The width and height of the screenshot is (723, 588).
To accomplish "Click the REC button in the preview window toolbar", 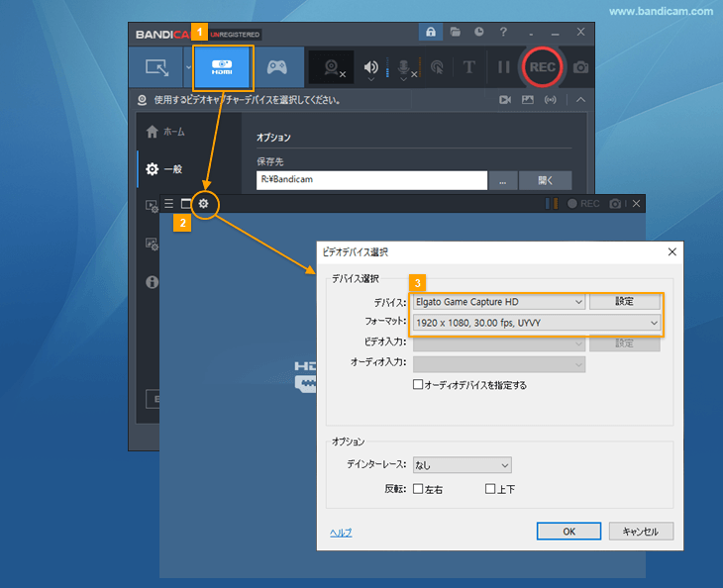I will pos(583,204).
